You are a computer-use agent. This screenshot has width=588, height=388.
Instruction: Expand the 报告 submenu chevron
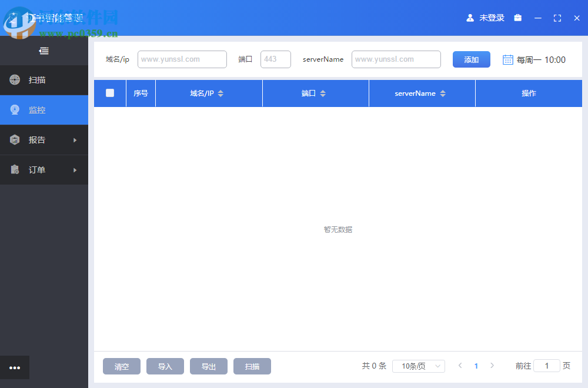tap(75, 140)
